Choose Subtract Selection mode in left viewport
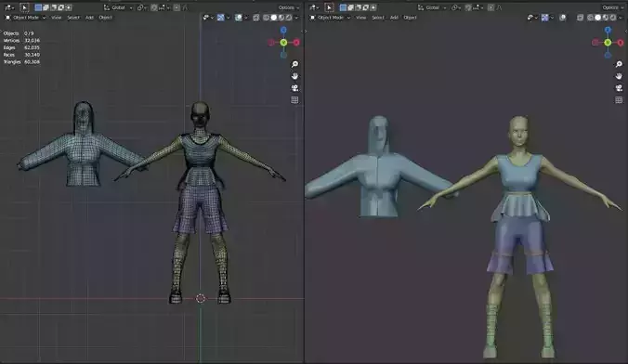The image size is (628, 364). point(53,7)
